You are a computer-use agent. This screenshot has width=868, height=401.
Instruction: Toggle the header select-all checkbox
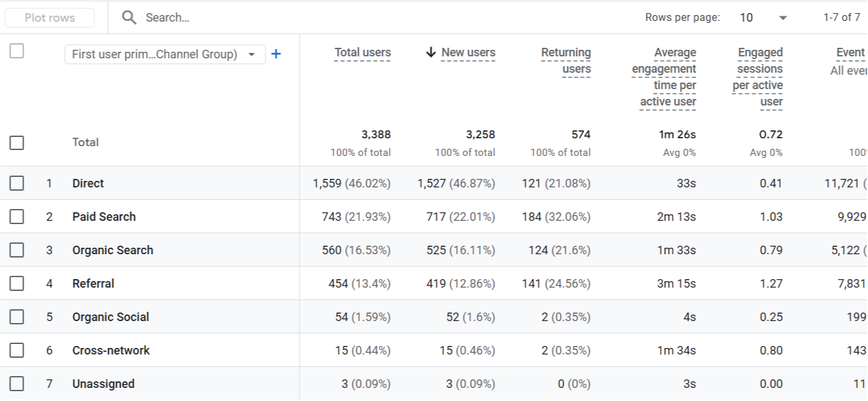click(x=17, y=51)
